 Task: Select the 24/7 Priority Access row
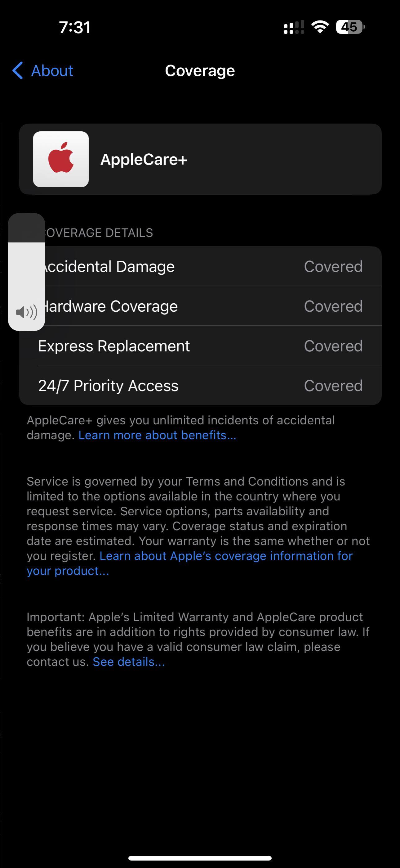(x=200, y=386)
